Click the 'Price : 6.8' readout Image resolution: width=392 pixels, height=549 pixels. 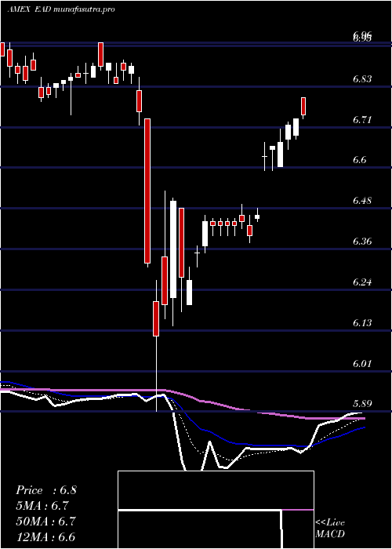[x=45, y=490]
